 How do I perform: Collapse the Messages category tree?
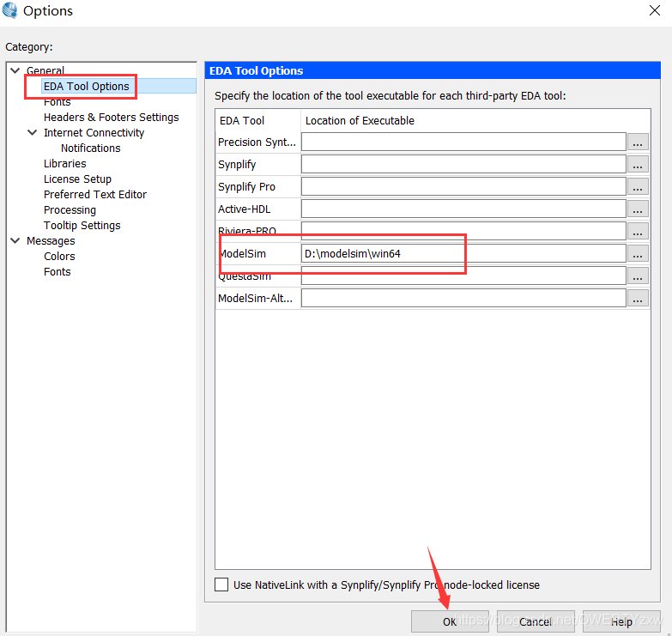pos(15,240)
